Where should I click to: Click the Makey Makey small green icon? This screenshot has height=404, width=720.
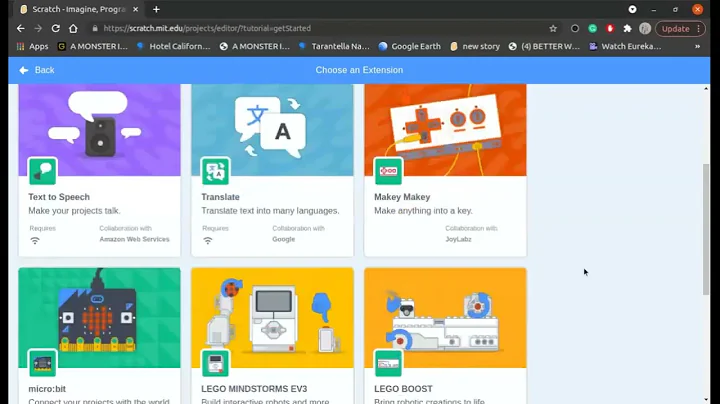388,171
